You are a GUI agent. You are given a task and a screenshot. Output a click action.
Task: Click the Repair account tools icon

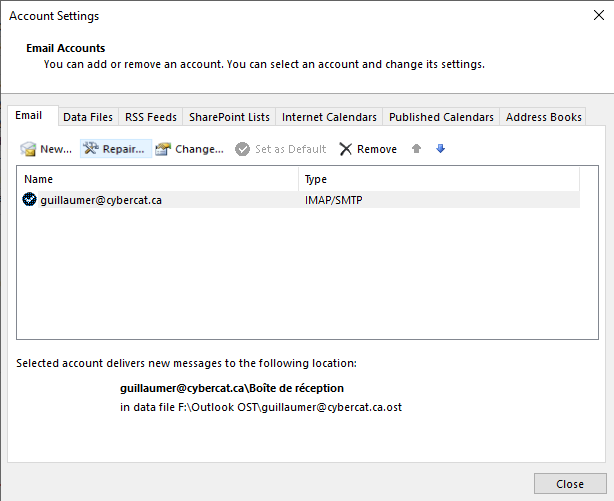pyautogui.click(x=91, y=149)
